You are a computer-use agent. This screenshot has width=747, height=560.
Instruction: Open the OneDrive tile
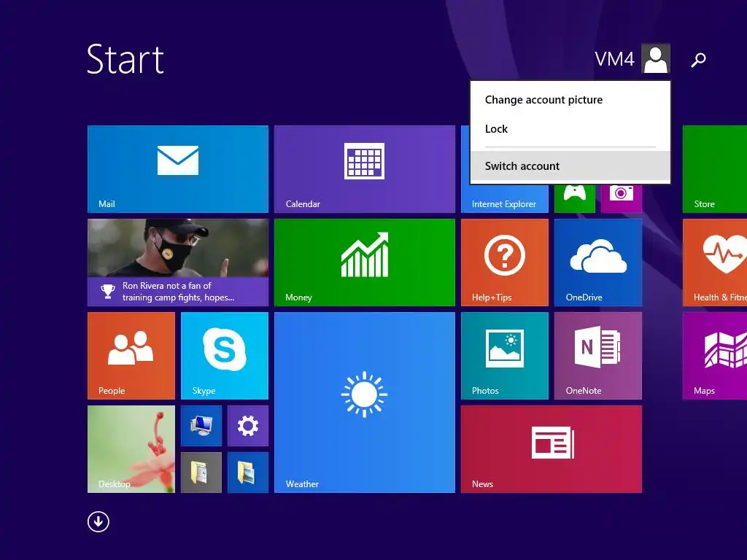click(598, 262)
